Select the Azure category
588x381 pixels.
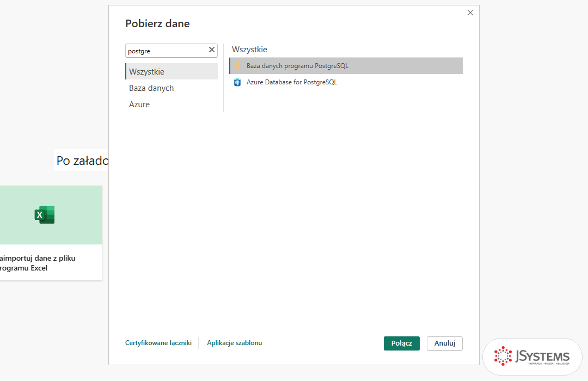(171, 105)
